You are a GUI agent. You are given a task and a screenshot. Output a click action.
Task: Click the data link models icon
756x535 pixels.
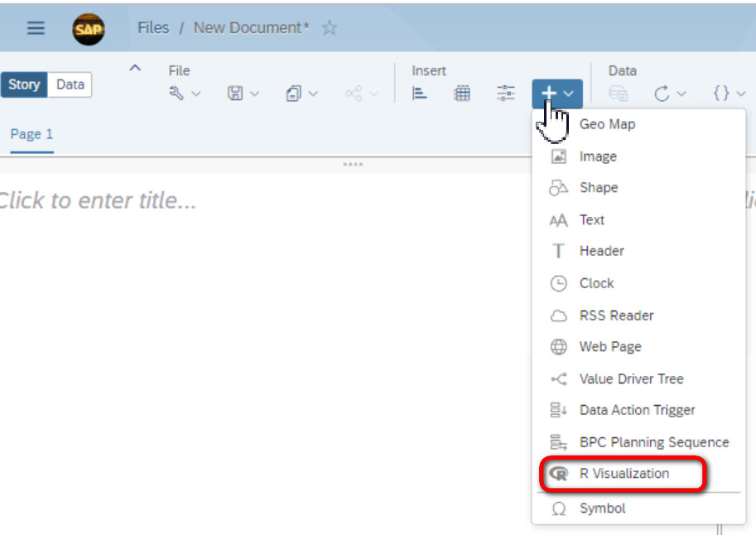(618, 93)
